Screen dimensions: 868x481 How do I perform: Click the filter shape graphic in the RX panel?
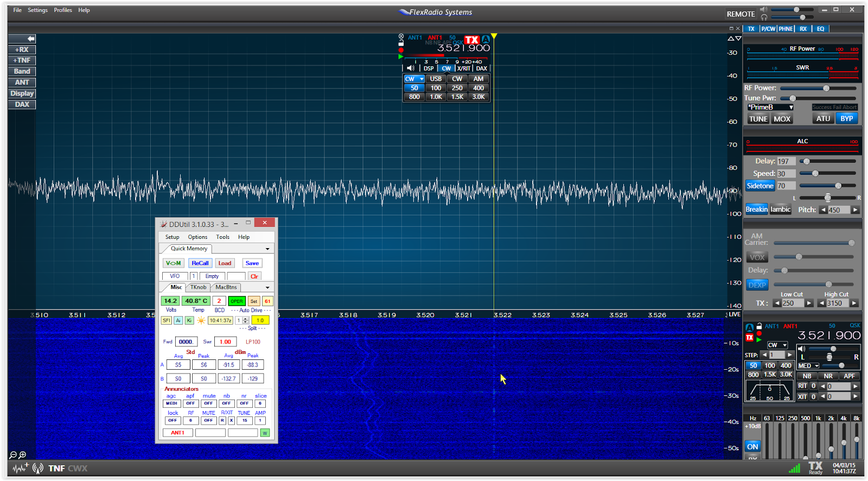(769, 391)
